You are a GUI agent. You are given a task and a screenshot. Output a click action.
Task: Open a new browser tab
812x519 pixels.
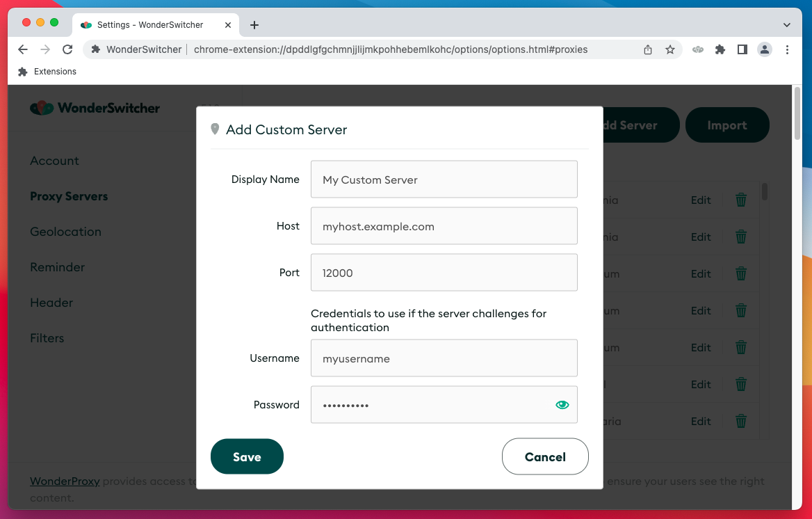(254, 25)
